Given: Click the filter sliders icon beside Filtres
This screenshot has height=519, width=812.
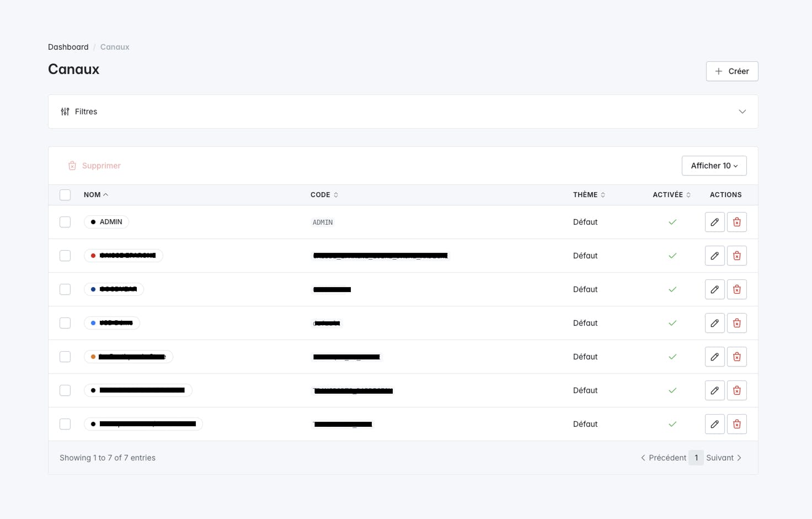Looking at the screenshot, I should point(65,112).
